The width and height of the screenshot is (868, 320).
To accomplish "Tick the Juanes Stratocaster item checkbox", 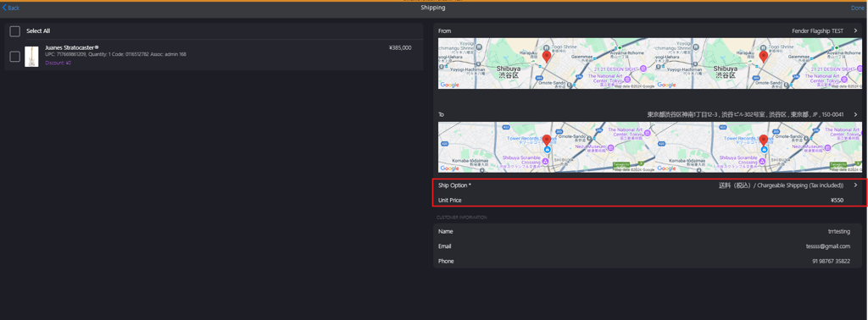I will tap(15, 57).
